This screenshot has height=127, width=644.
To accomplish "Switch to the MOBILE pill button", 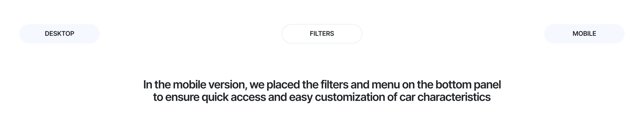I will pos(584,34).
